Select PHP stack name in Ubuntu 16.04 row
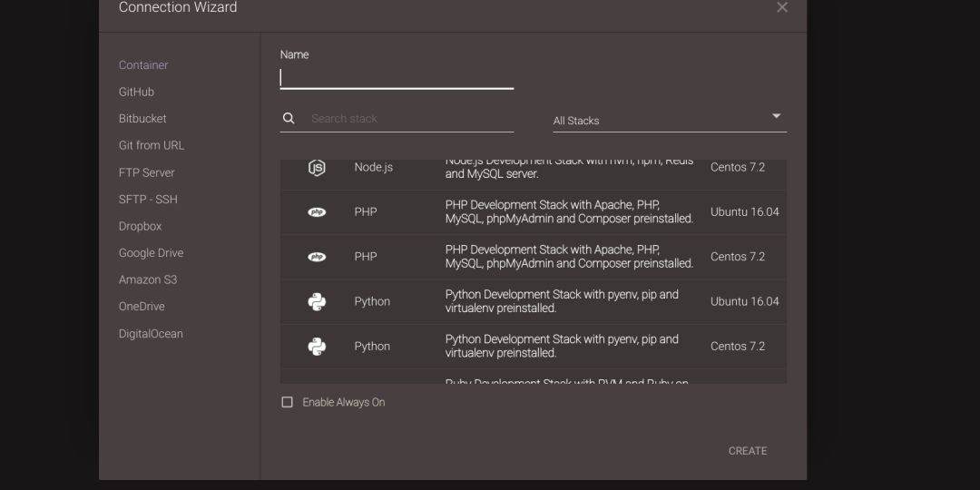The height and width of the screenshot is (490, 980). (x=366, y=212)
